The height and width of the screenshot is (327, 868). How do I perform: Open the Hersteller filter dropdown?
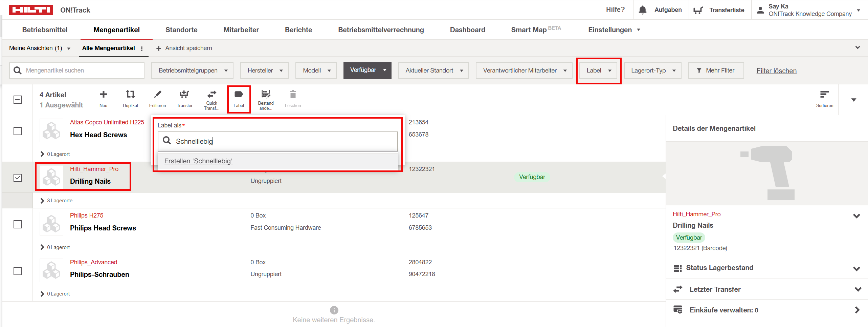pyautogui.click(x=264, y=70)
